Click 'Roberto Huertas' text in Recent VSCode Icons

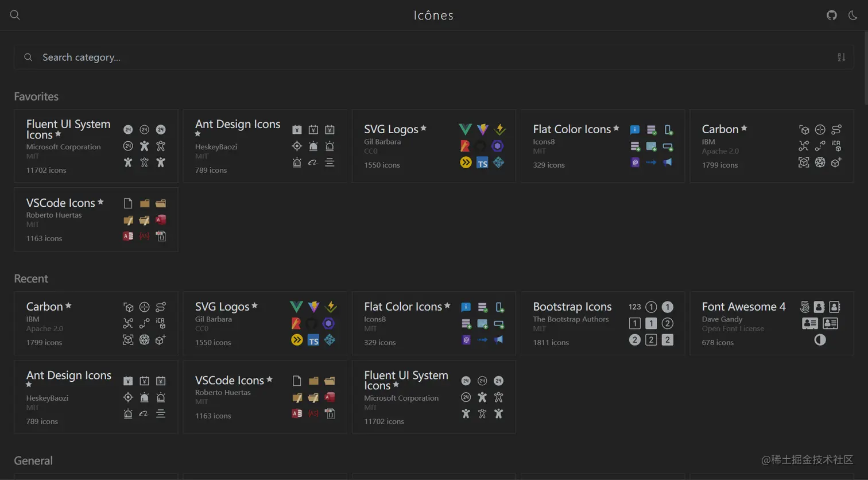coord(223,393)
